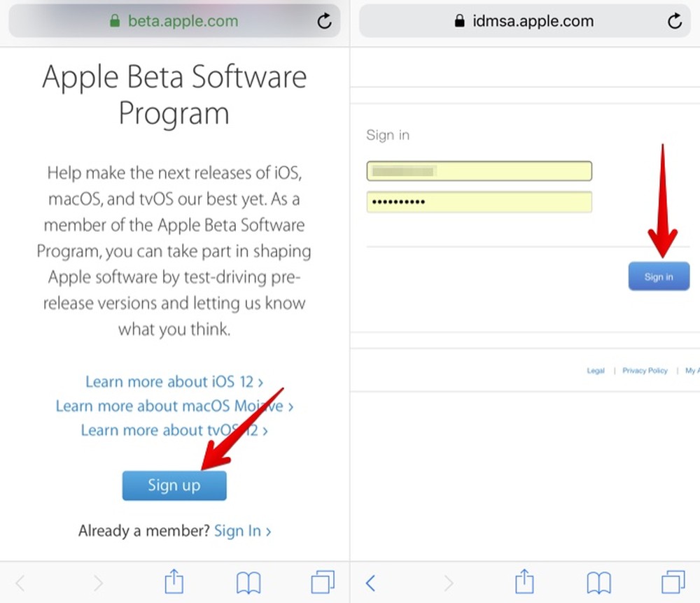Tap the Sign up button

174,485
